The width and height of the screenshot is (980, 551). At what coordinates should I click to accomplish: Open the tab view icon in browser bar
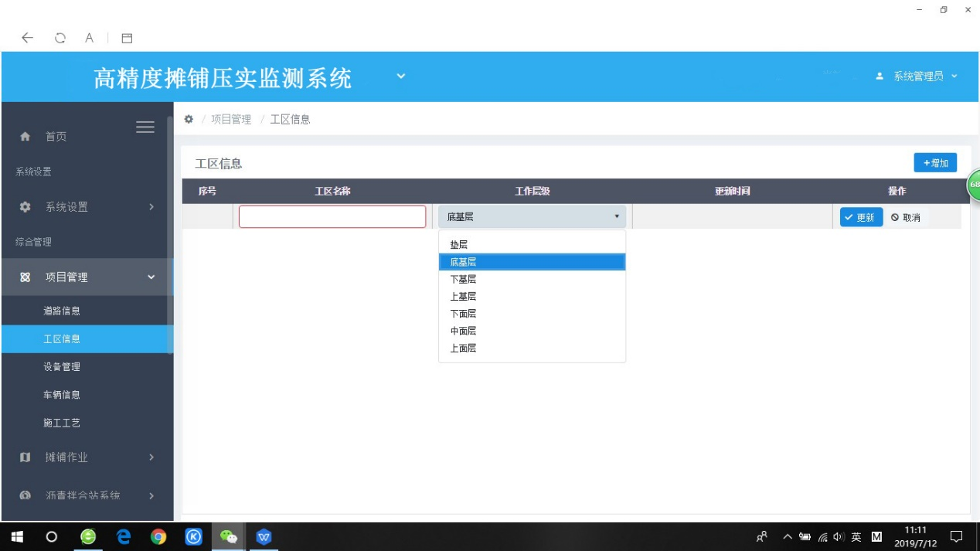pyautogui.click(x=128, y=38)
